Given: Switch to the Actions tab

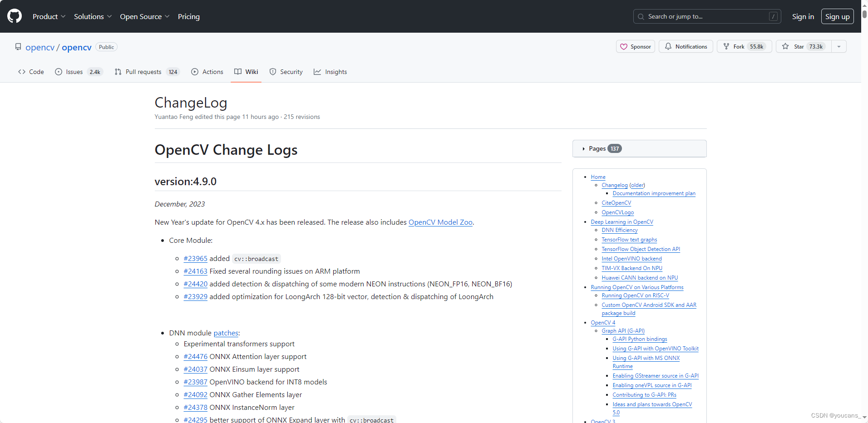Looking at the screenshot, I should [207, 72].
